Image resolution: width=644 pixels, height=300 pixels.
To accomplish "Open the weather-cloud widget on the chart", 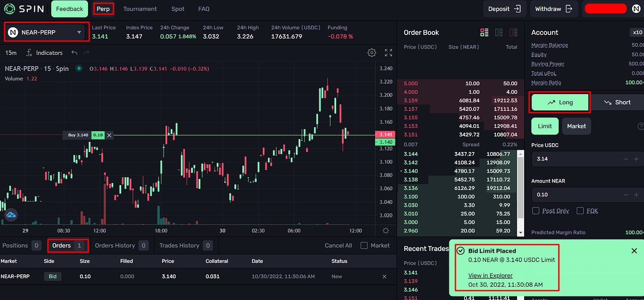I will 11,214.
